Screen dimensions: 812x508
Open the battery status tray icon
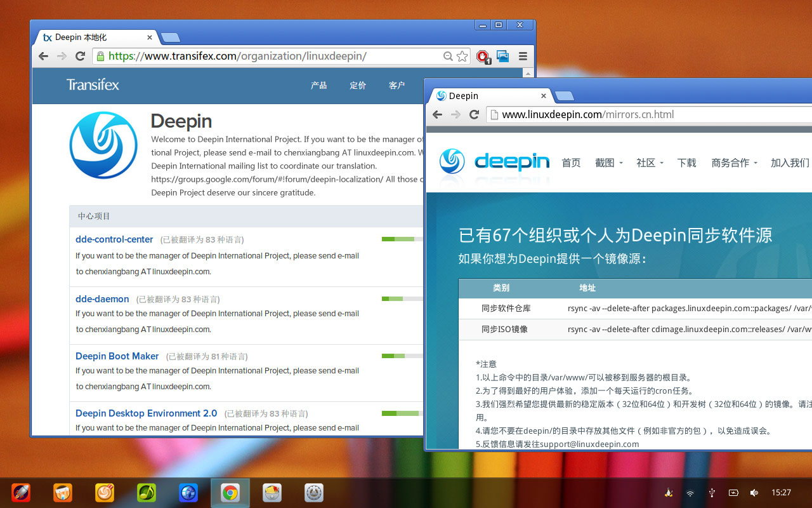733,493
